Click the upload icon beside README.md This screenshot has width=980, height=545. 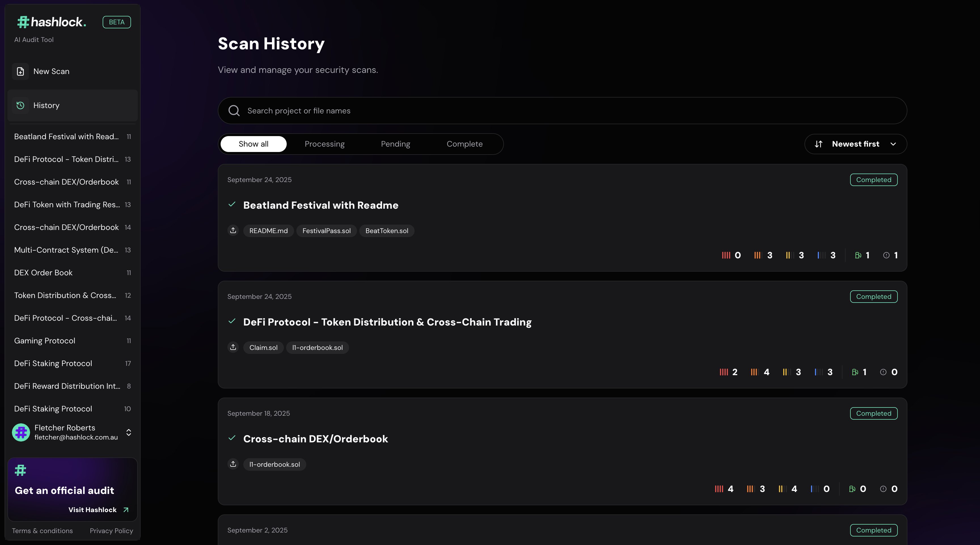233,231
